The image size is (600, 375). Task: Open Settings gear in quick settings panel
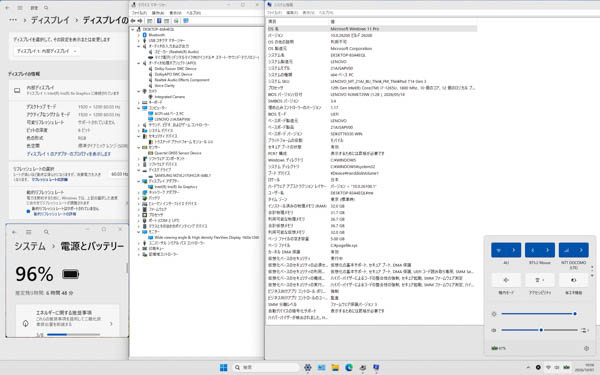point(586,348)
